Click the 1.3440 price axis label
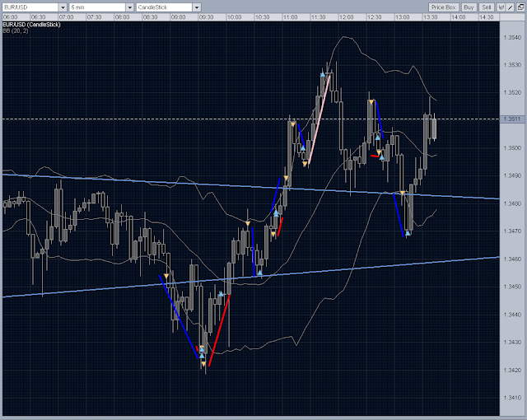 (512, 315)
